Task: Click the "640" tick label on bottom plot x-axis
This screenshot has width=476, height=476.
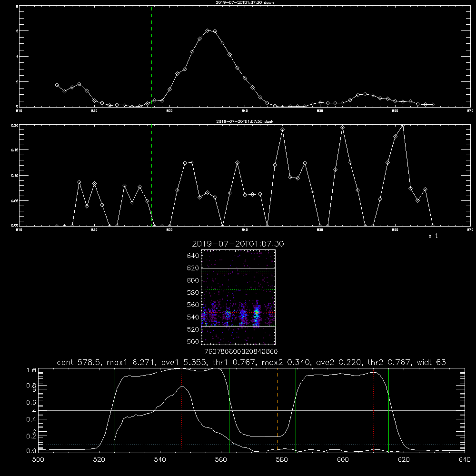Action: tap(465, 460)
